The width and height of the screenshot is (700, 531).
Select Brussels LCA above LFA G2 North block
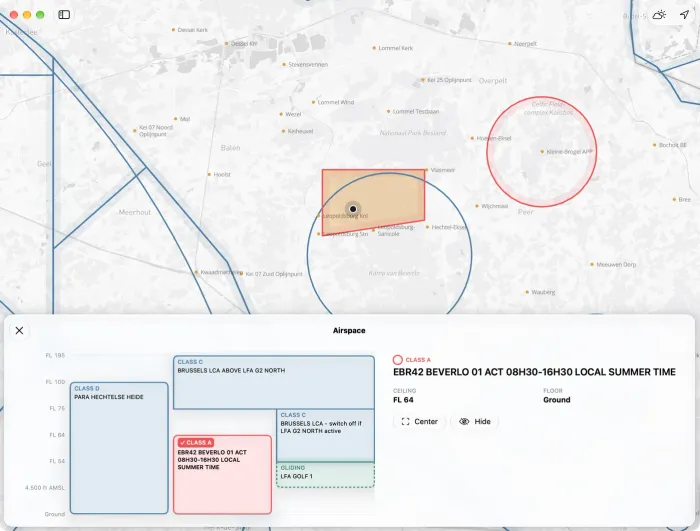pyautogui.click(x=274, y=382)
